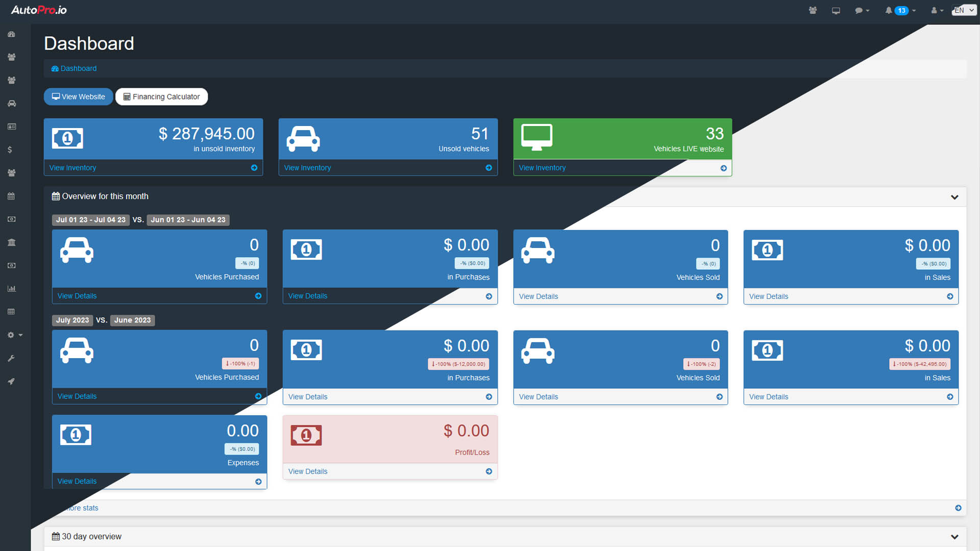
Task: Click the ID card sidebar icon
Action: click(12, 127)
